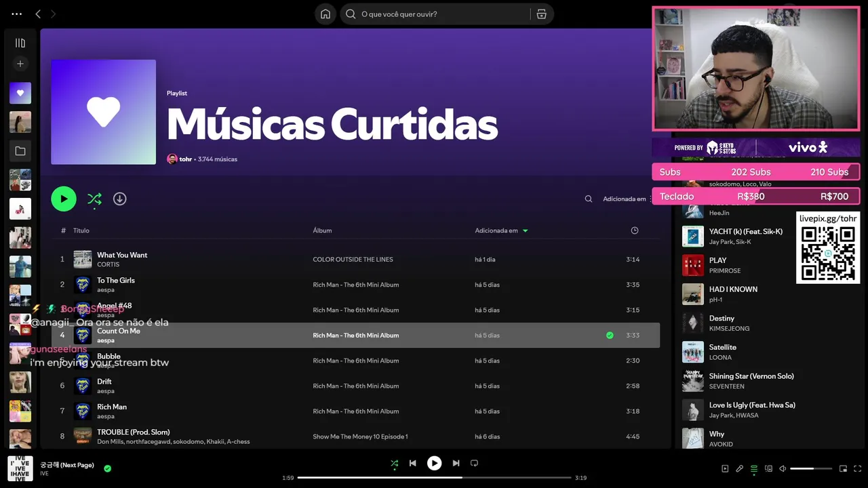The image size is (868, 488).
Task: Skip to next track
Action: coord(456,464)
